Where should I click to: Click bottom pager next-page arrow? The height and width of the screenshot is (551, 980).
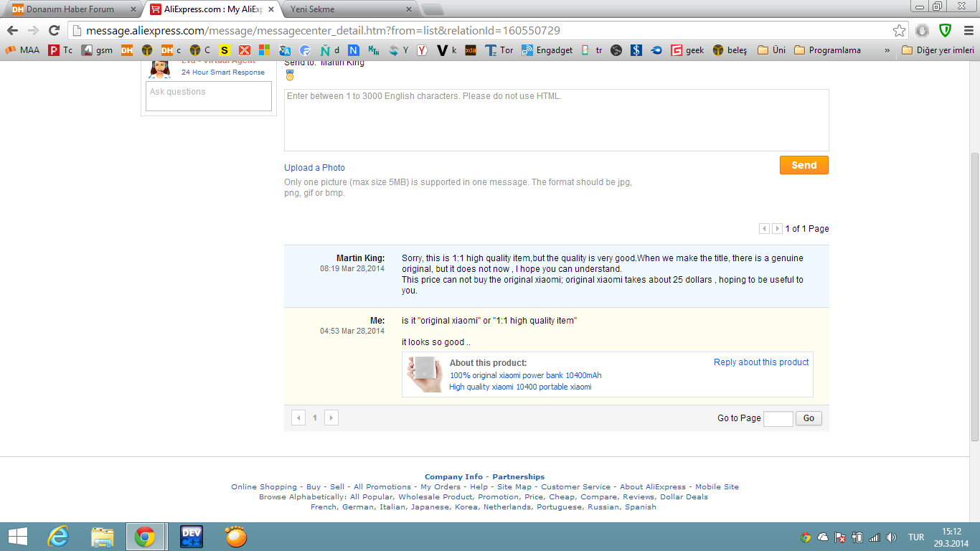(x=331, y=418)
